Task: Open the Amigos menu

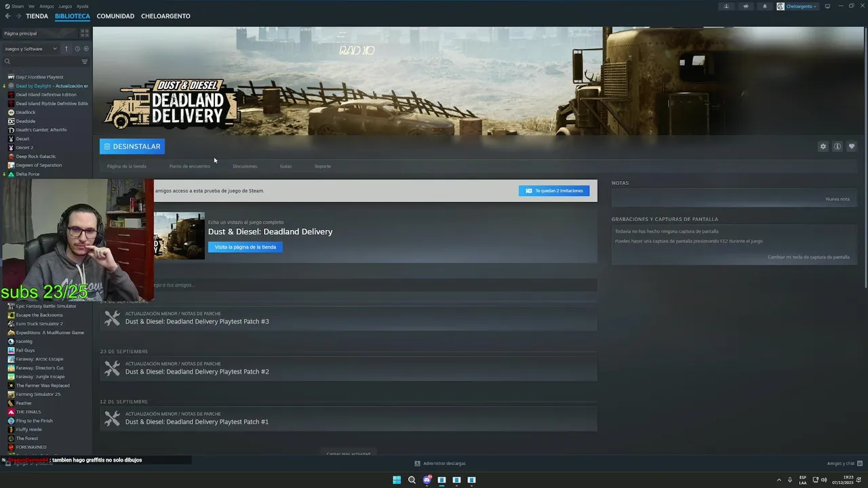Action: (x=47, y=6)
